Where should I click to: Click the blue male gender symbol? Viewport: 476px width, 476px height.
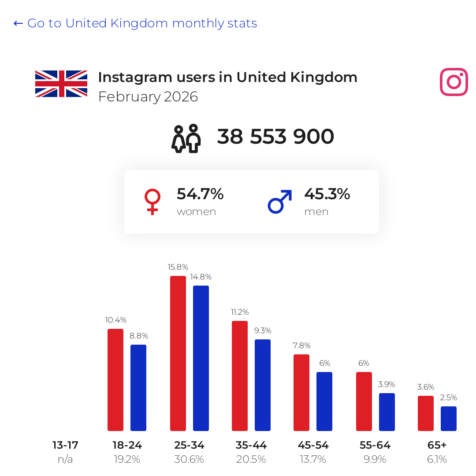(280, 202)
